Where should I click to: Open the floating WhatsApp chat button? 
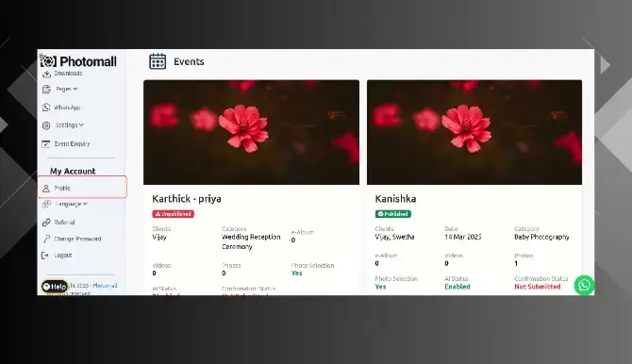coord(584,286)
